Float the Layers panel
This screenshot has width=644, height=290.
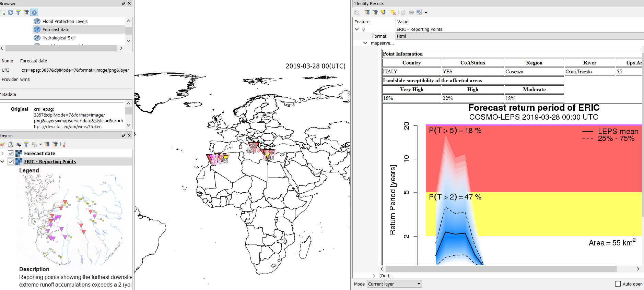(x=124, y=135)
